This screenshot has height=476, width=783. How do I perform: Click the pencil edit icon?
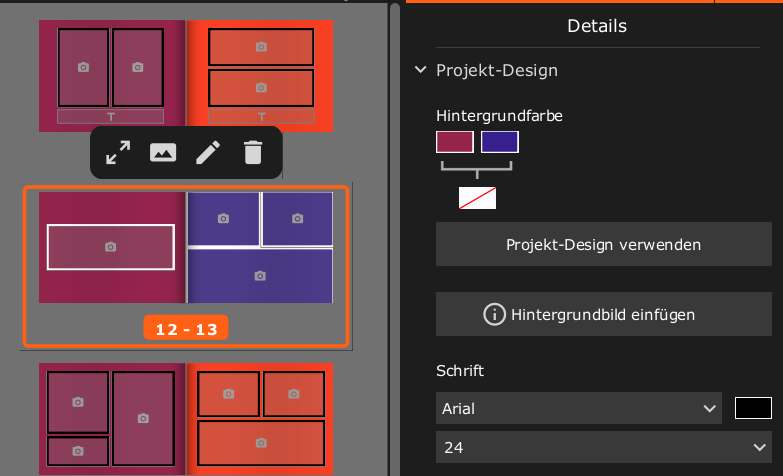click(207, 152)
